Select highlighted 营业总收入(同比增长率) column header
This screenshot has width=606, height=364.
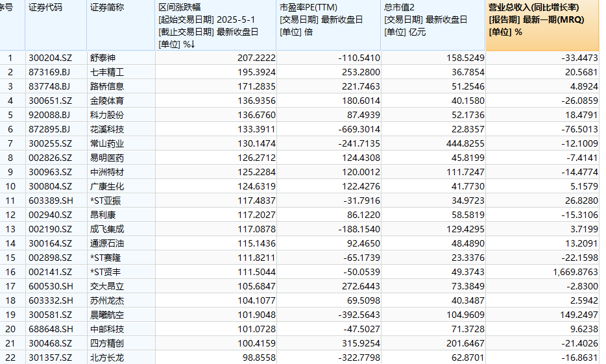(x=542, y=25)
